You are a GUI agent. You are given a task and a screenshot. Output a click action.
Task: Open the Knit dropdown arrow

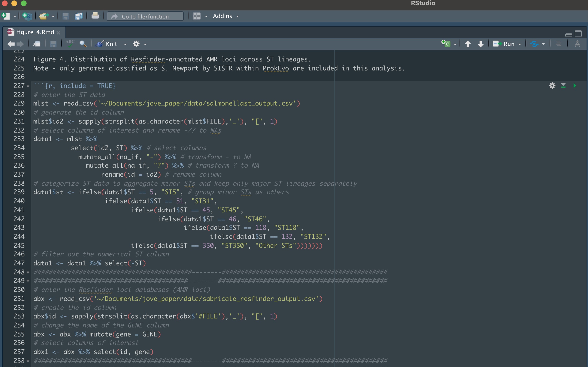coord(125,44)
